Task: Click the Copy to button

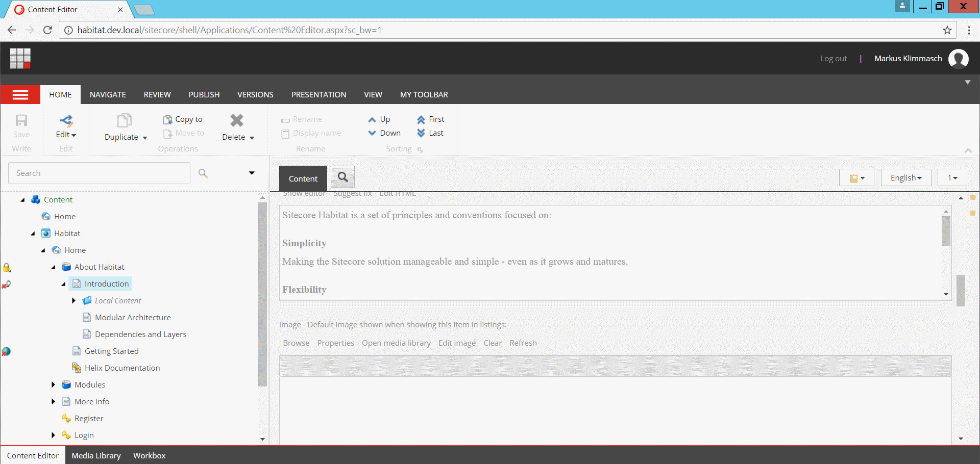Action: pyautogui.click(x=183, y=119)
